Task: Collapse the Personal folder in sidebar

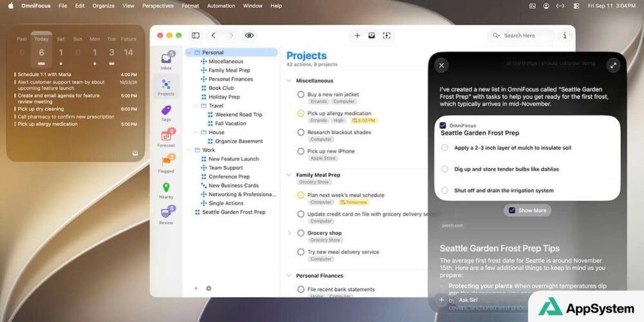Action: point(189,53)
